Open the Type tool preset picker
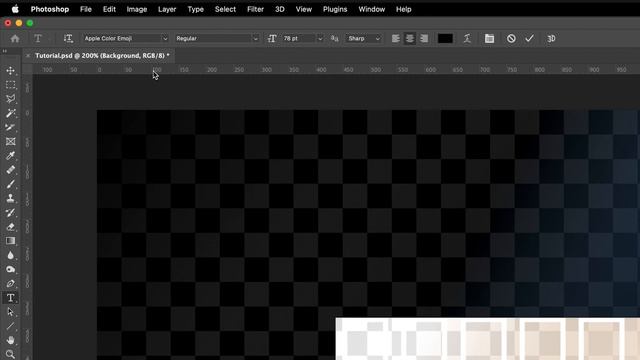 point(38,38)
